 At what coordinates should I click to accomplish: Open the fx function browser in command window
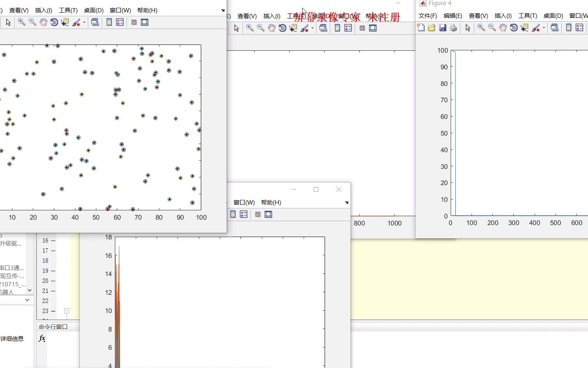(x=42, y=339)
